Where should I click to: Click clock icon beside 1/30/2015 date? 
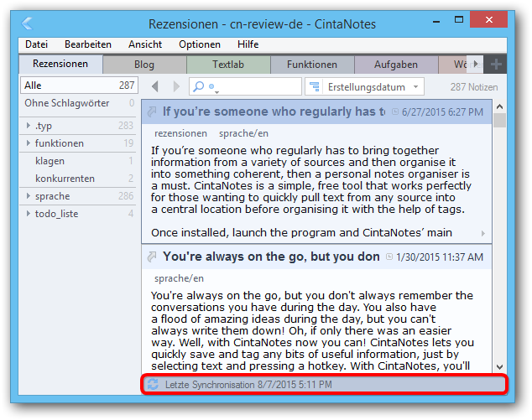389,257
